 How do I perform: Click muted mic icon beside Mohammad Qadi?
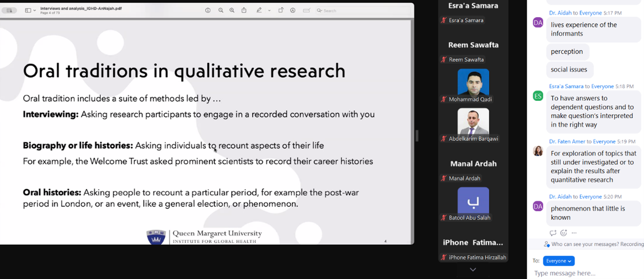click(444, 99)
